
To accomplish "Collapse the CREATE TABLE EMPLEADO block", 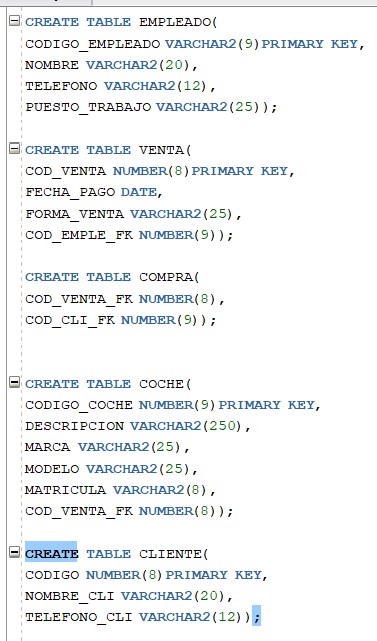I will 14,21.
